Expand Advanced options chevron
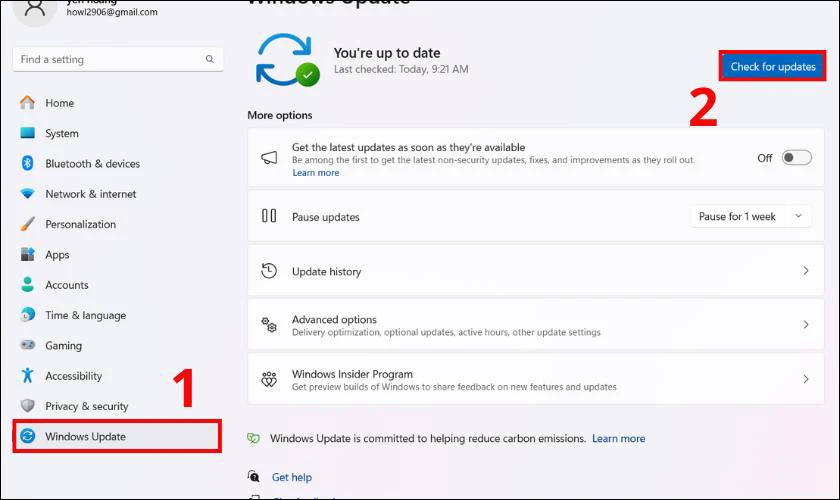Viewport: 840px width, 500px height. click(x=806, y=324)
